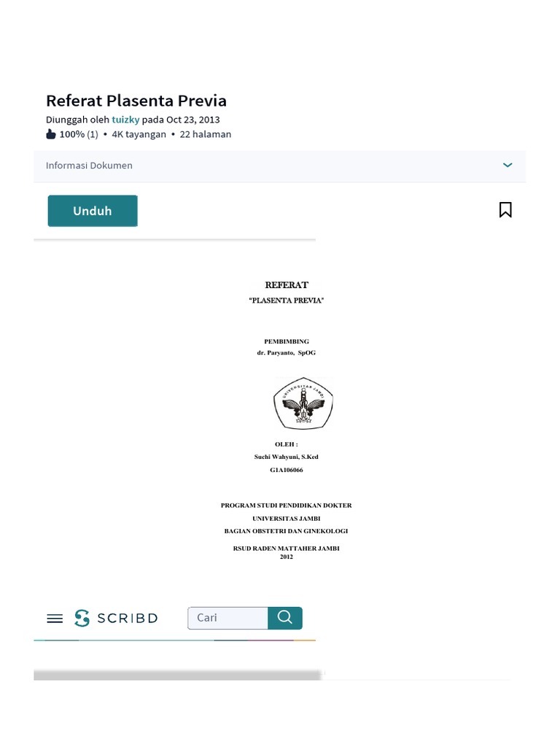This screenshot has width=560, height=747.
Task: Save document with the bookmark icon
Action: coord(505,210)
